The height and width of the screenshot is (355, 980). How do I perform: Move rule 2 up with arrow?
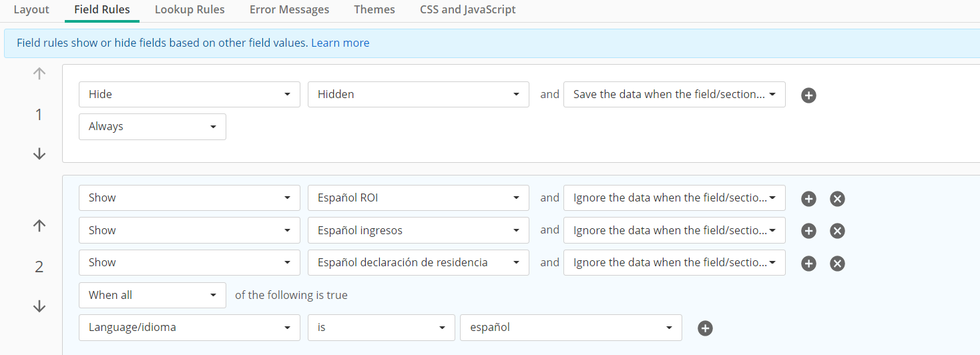pyautogui.click(x=39, y=226)
